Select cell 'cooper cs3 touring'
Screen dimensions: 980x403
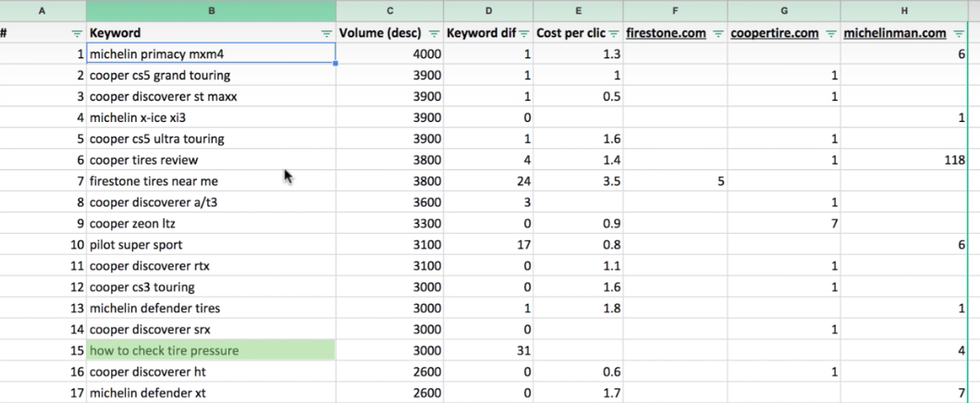[211, 287]
